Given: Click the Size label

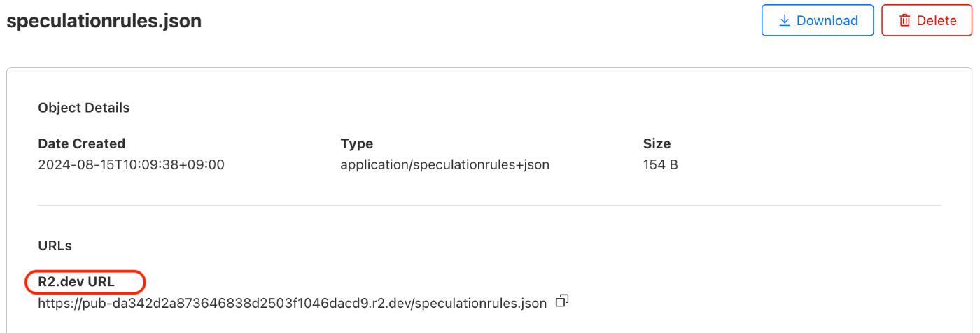Looking at the screenshot, I should tap(657, 143).
